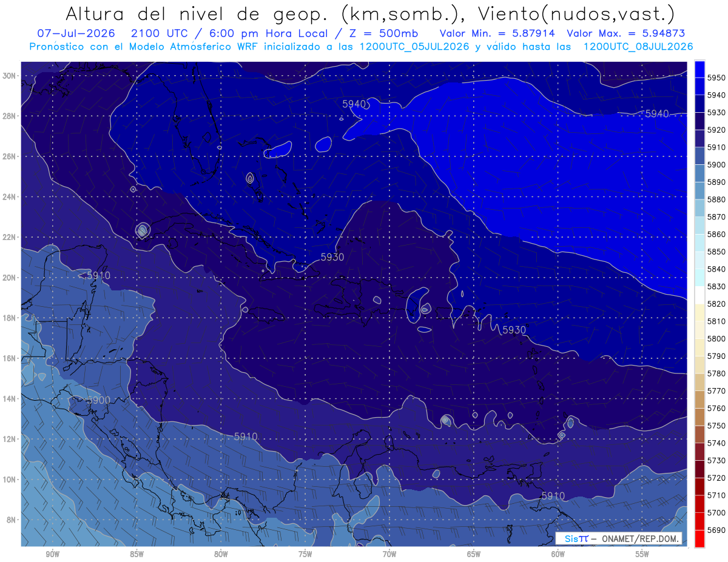
Task: Click the '5940' contour label touching the right map edge
Action: tap(656, 114)
